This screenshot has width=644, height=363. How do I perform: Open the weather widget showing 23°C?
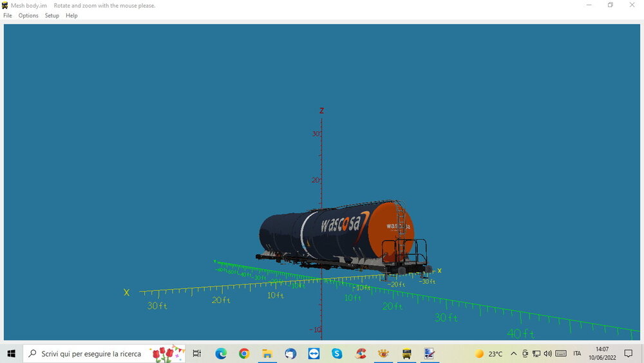click(489, 353)
